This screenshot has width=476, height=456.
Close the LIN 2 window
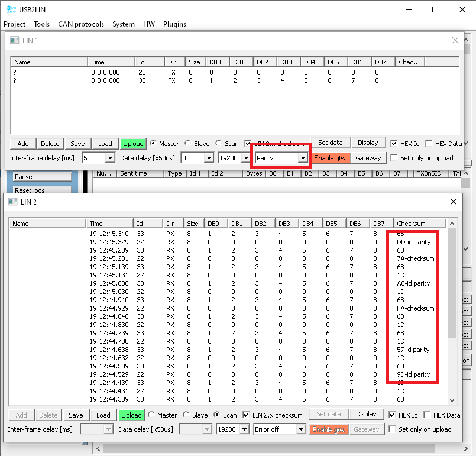453,202
